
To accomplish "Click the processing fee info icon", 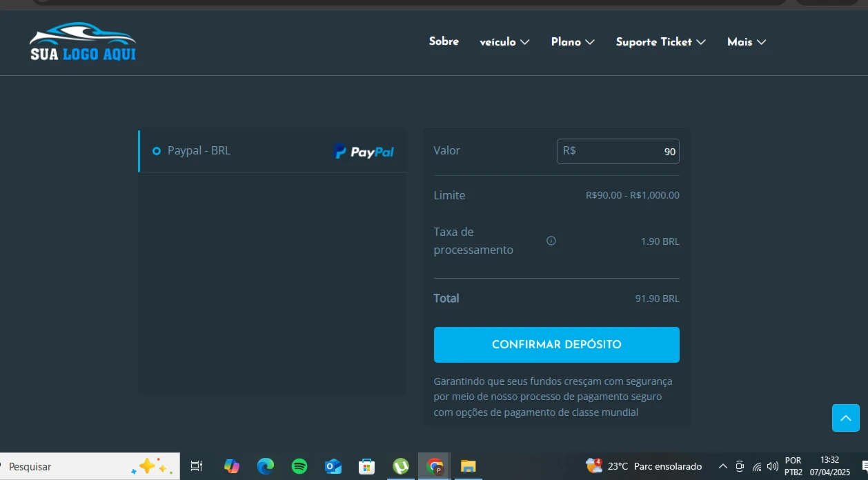I will [x=551, y=241].
